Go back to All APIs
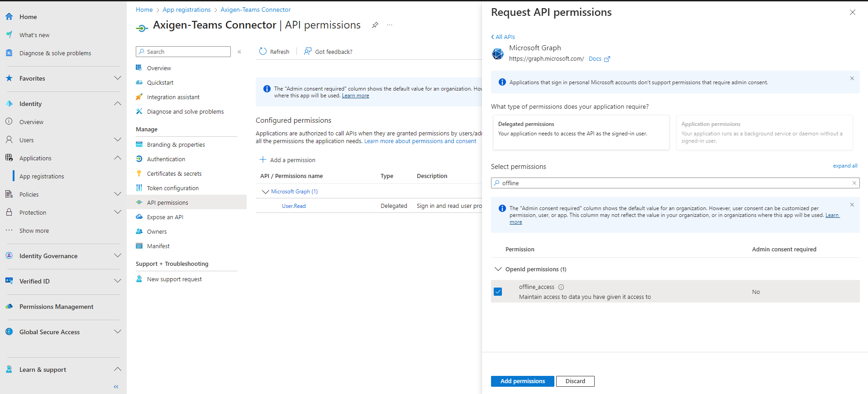The image size is (868, 394). pyautogui.click(x=503, y=37)
